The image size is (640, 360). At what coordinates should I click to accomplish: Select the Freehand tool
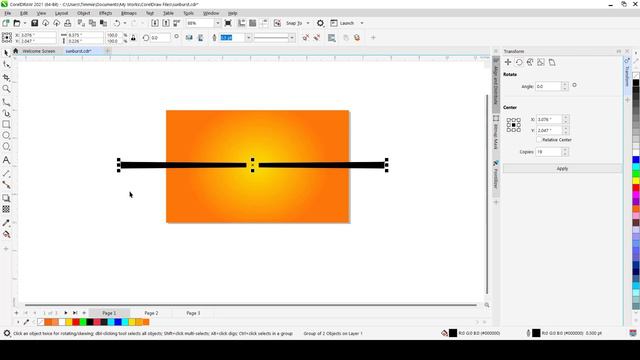(x=6, y=102)
